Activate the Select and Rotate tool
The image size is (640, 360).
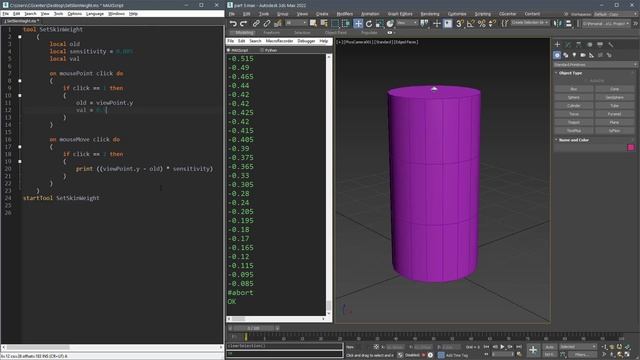pyautogui.click(x=369, y=24)
